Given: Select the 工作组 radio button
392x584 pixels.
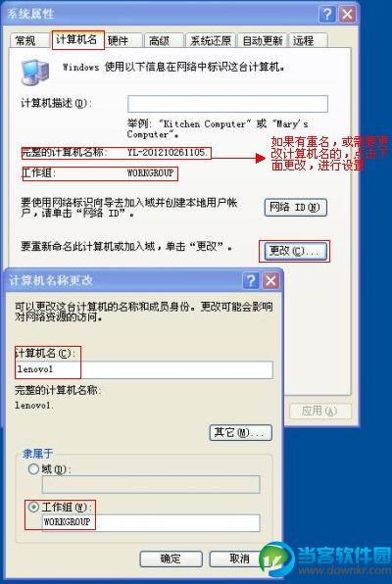Looking at the screenshot, I should (33, 507).
